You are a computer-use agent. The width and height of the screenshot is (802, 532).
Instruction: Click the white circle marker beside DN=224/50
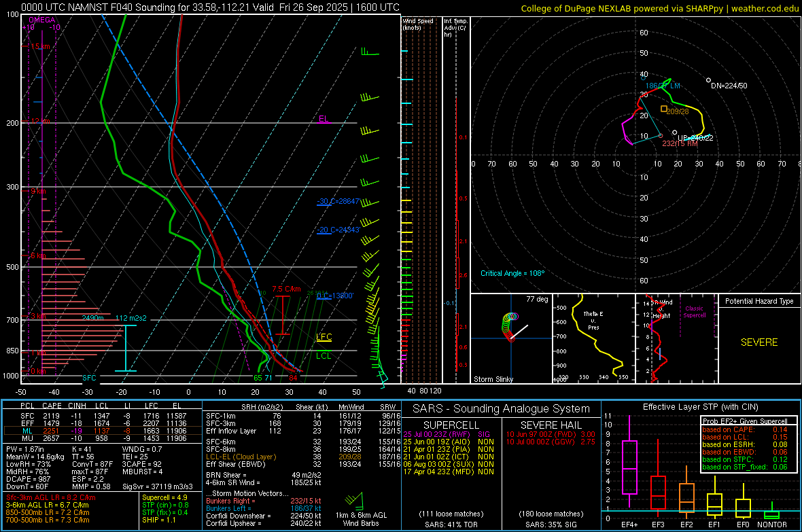coord(708,80)
